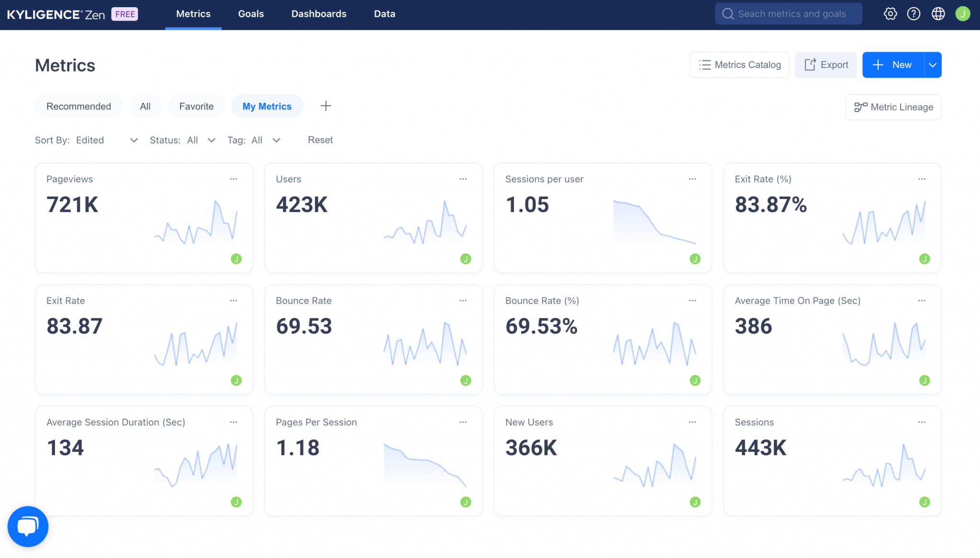980x558 pixels.
Task: Click the help question mark icon
Action: point(913,14)
